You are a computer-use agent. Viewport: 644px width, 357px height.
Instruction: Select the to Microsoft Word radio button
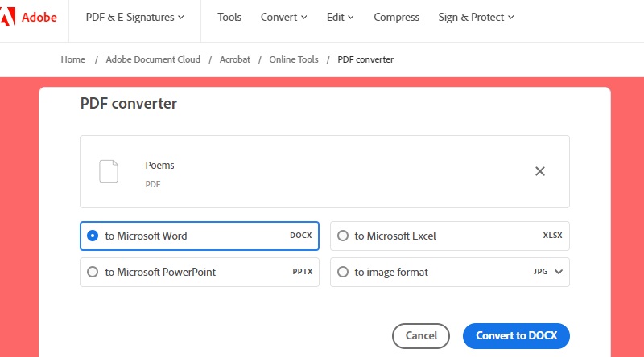tap(93, 236)
